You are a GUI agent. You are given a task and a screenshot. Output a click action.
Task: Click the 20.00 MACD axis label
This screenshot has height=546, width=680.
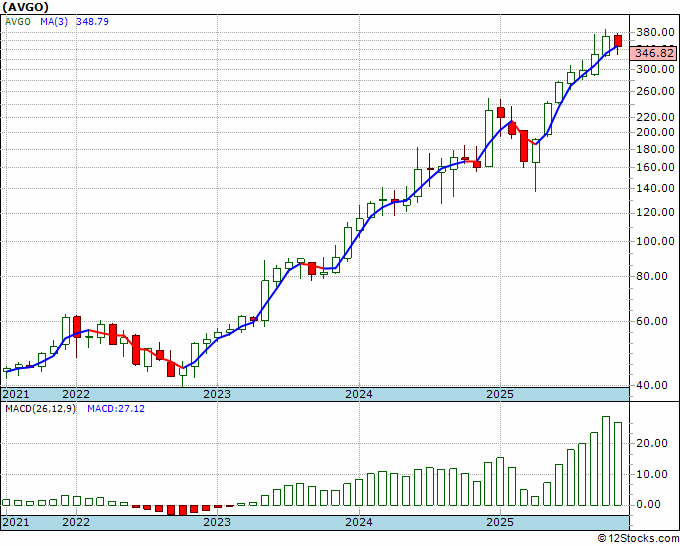[653, 443]
